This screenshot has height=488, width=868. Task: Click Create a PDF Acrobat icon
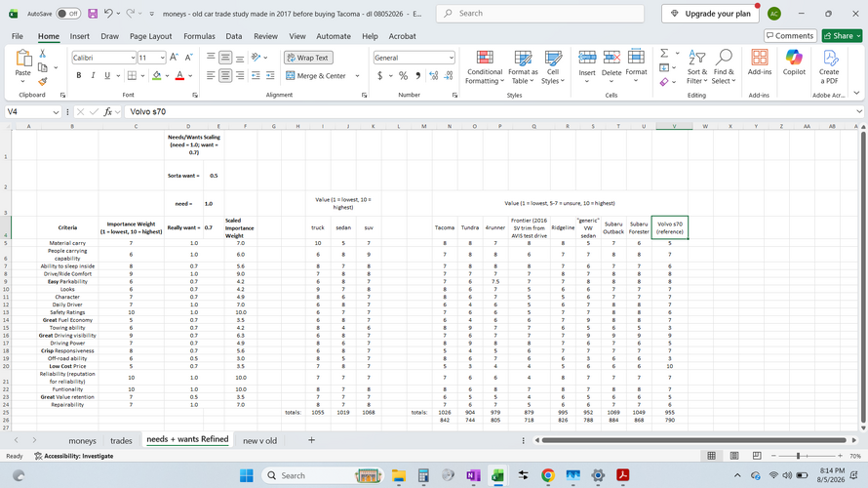tap(829, 66)
